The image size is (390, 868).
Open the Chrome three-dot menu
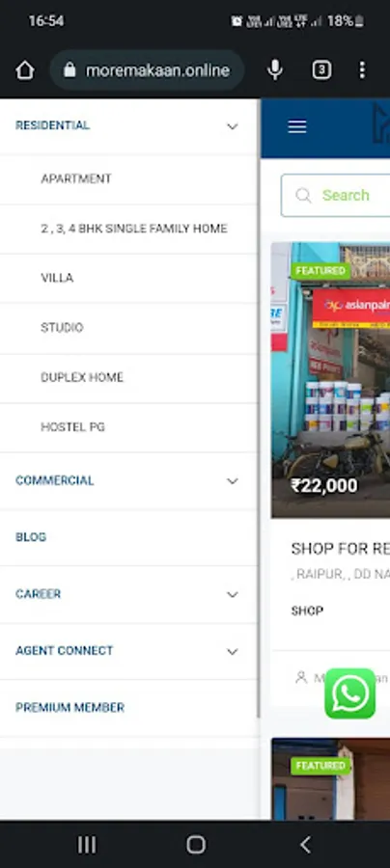(x=362, y=70)
